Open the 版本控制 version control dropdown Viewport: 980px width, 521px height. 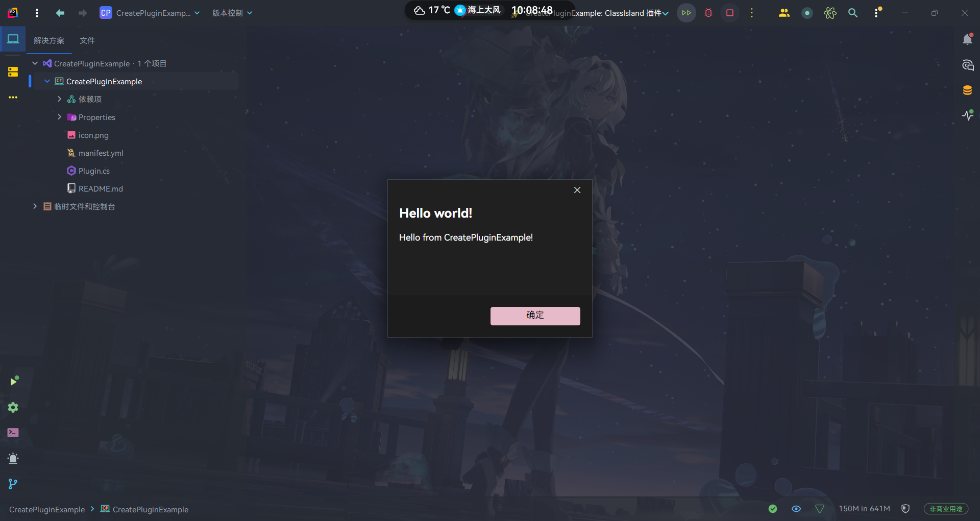[232, 13]
